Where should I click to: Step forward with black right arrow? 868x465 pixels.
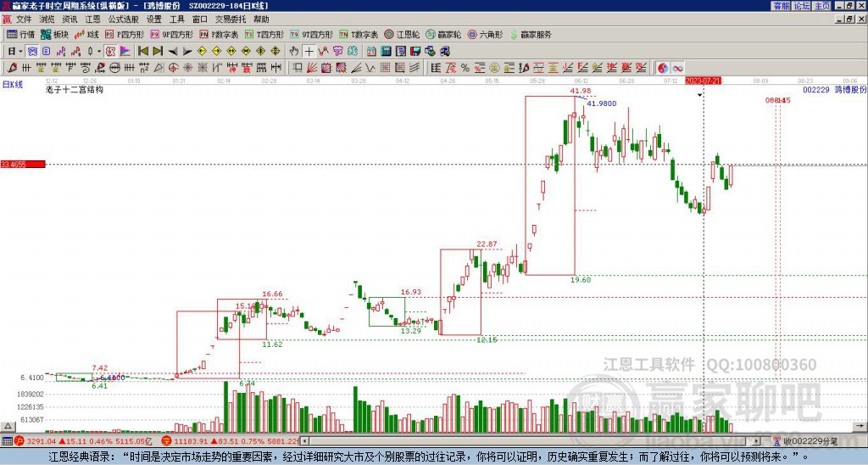[187, 52]
